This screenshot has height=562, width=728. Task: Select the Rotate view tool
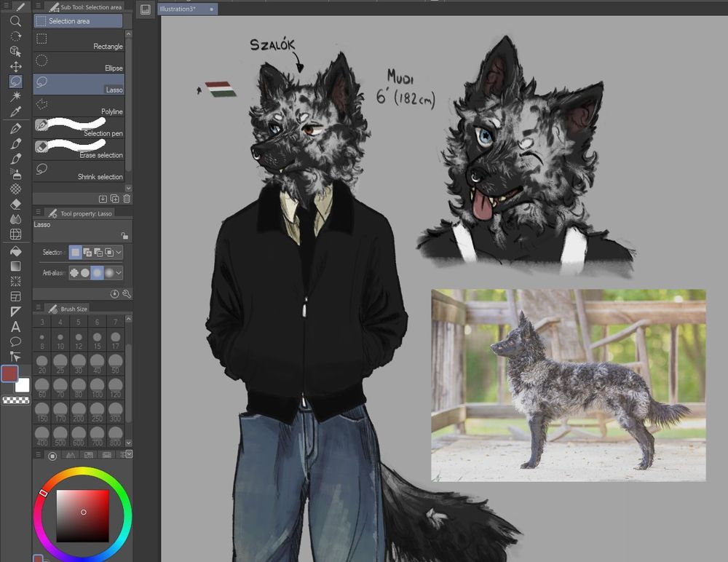15,36
